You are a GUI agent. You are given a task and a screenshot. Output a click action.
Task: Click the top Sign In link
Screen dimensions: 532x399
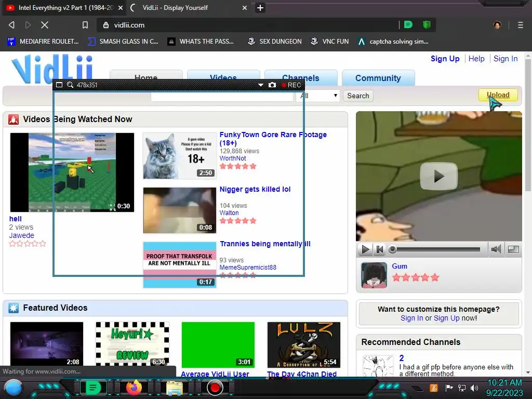(506, 59)
